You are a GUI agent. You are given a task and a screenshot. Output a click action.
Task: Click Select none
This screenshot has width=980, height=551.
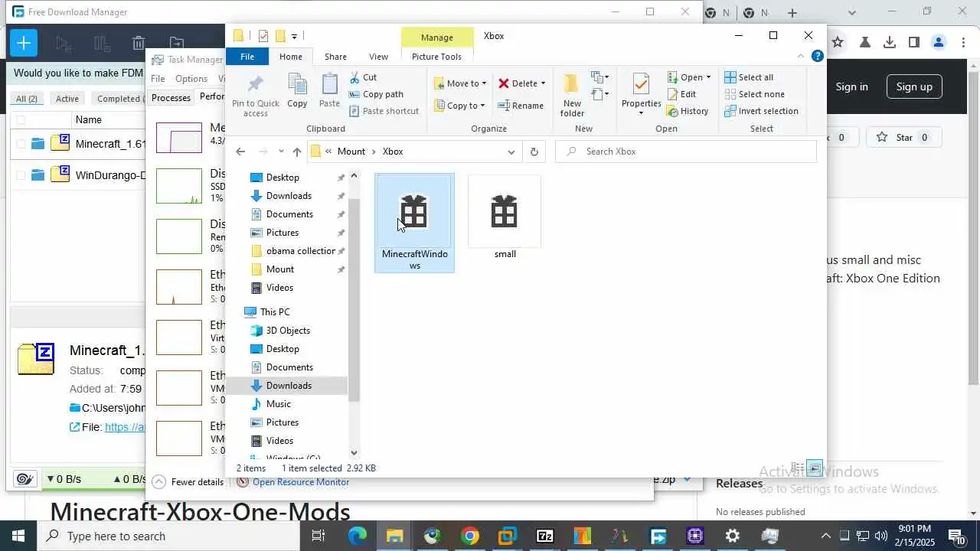point(754,94)
